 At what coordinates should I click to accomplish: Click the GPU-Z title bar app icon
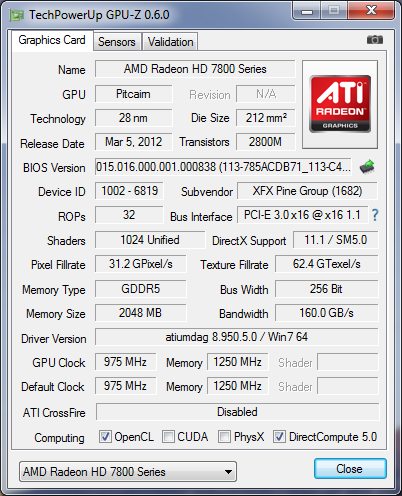17,15
